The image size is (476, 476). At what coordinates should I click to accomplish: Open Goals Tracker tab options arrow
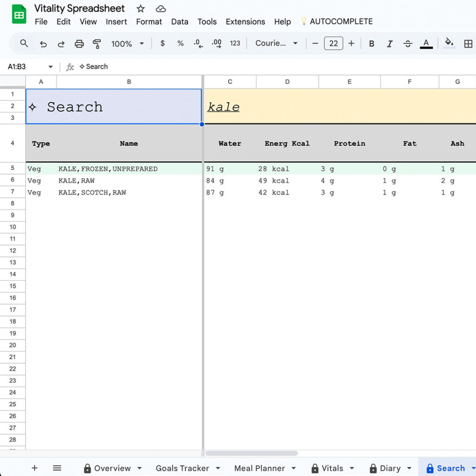coord(218,468)
